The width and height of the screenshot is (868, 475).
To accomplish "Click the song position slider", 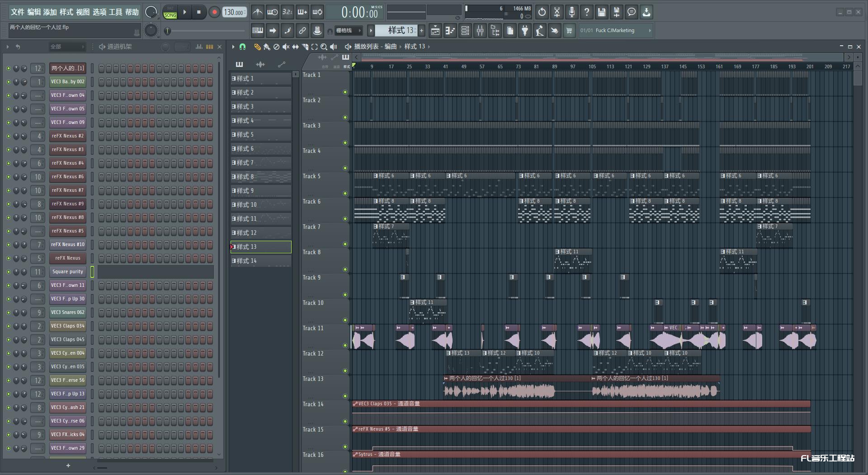I will point(206,31).
